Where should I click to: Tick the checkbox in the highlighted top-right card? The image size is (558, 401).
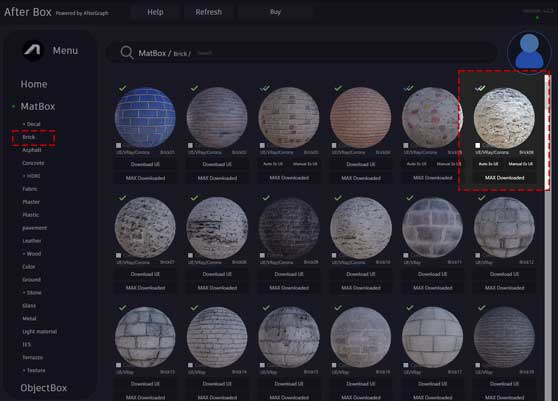click(x=478, y=146)
